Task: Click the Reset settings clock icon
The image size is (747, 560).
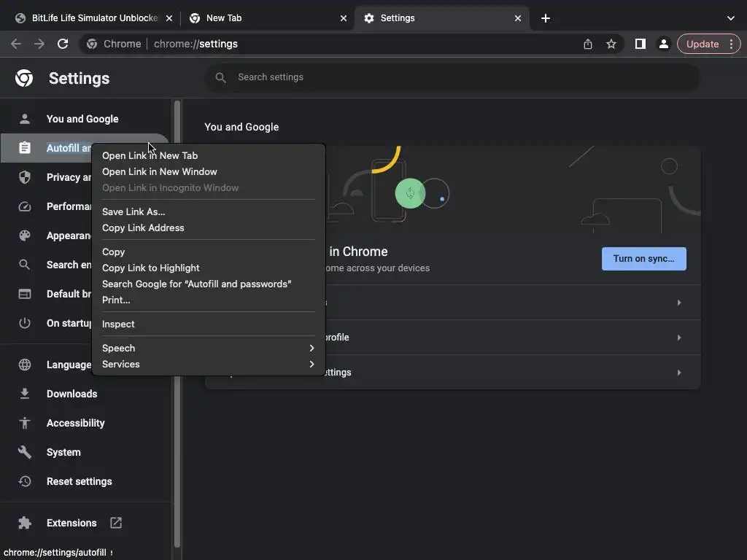Action: pos(24,481)
